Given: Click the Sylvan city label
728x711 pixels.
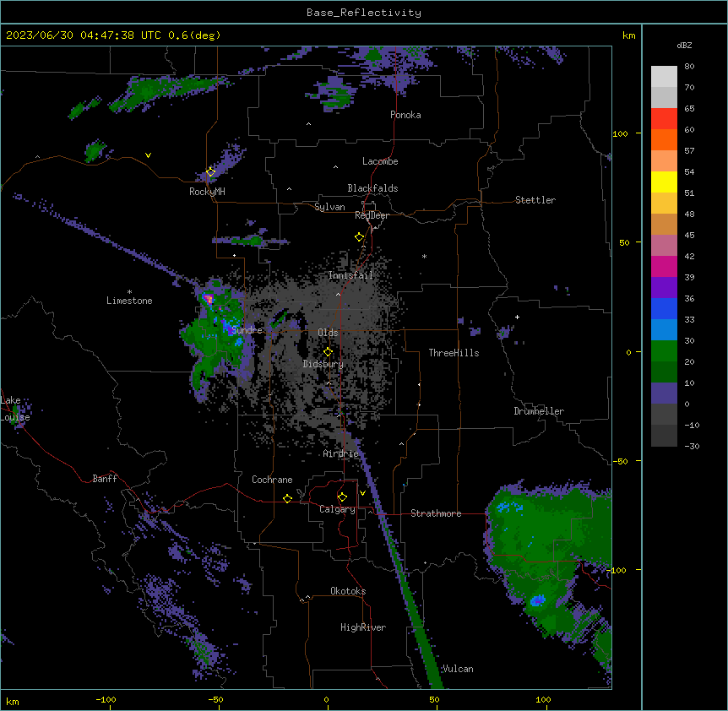Looking at the screenshot, I should [329, 207].
